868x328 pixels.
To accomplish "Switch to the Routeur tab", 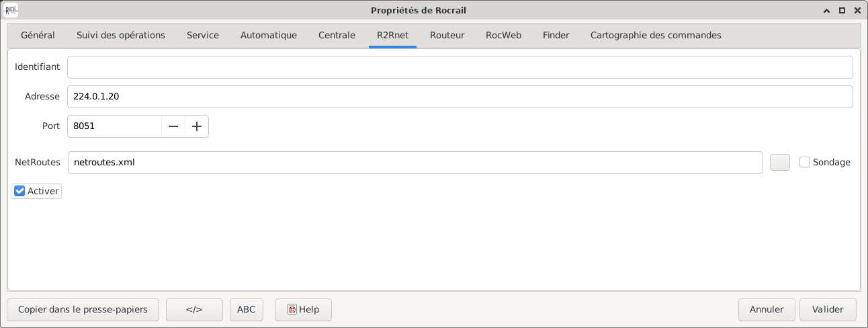I will click(447, 36).
